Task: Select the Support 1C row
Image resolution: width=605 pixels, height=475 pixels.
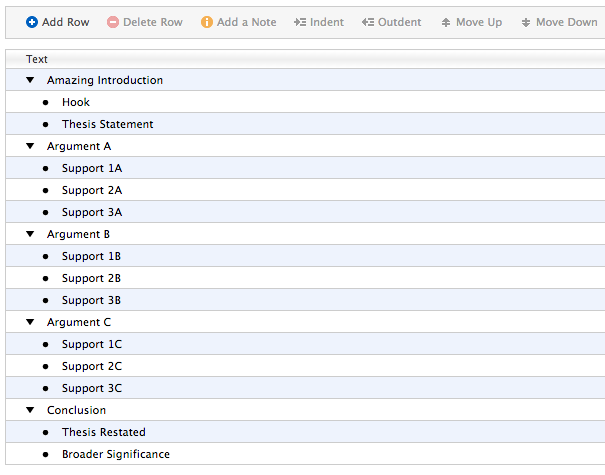Action: tap(92, 344)
